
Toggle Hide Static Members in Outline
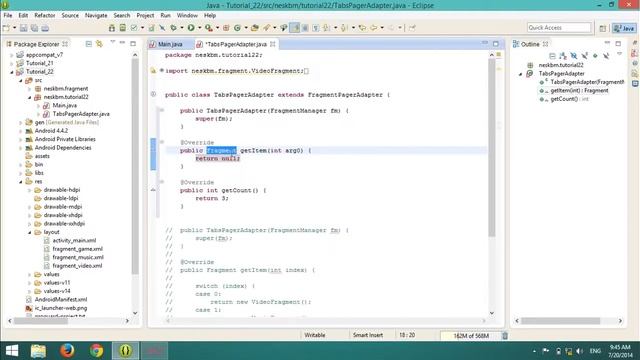pyautogui.click(x=584, y=56)
